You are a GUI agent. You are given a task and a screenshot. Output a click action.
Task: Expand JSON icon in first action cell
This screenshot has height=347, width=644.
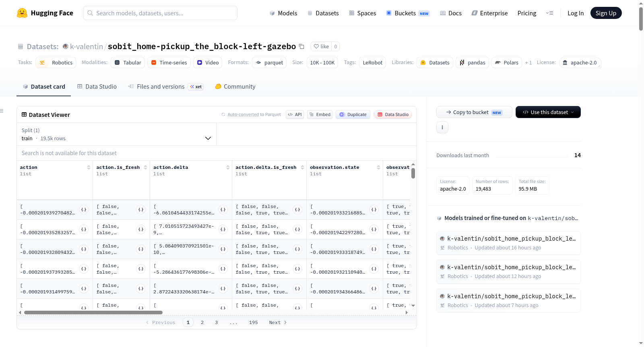(84, 210)
